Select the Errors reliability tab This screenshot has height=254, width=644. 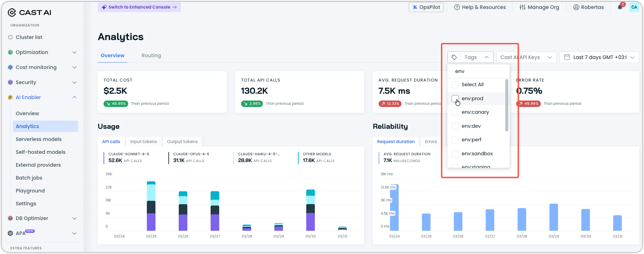point(431,142)
